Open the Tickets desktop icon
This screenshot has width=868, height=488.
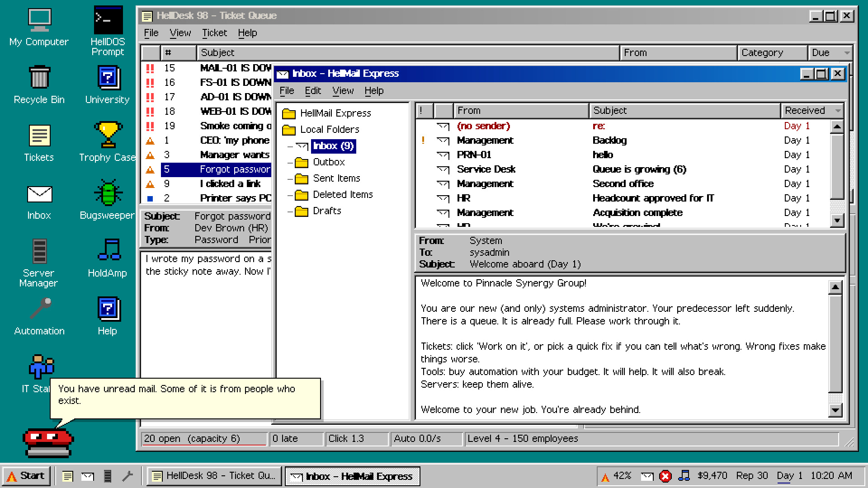coord(39,143)
